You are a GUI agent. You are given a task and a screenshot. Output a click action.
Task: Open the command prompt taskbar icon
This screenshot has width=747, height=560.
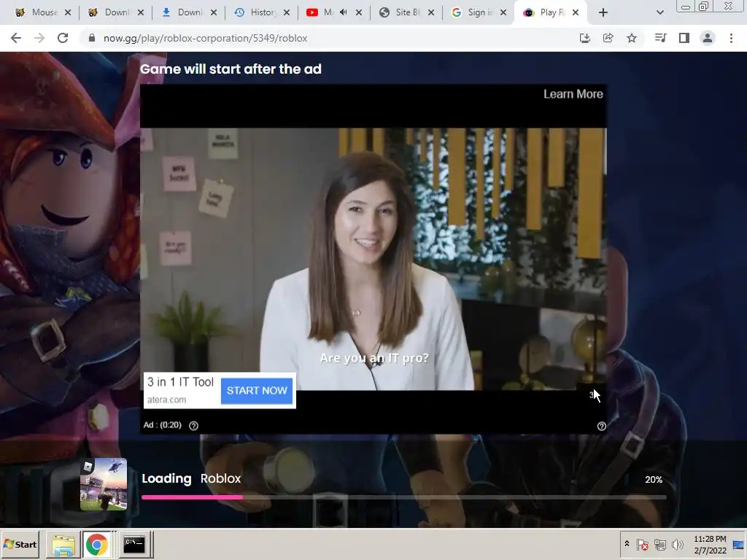click(134, 544)
